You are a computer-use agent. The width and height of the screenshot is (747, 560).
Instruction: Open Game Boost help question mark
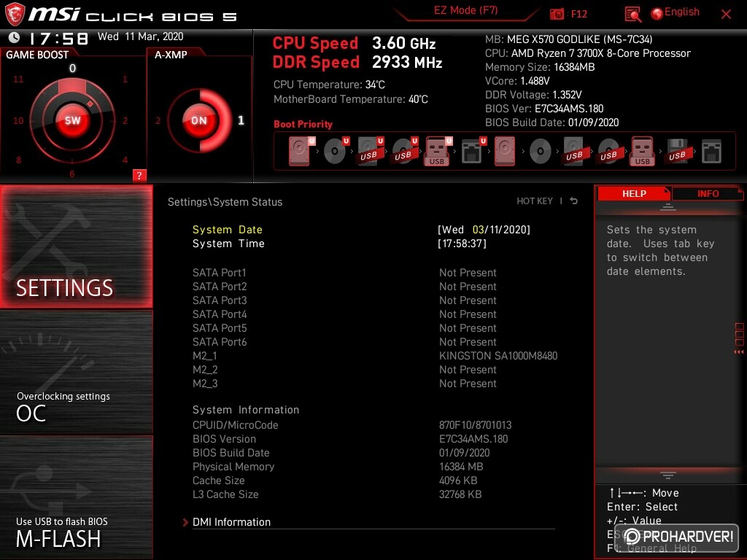pyautogui.click(x=139, y=175)
